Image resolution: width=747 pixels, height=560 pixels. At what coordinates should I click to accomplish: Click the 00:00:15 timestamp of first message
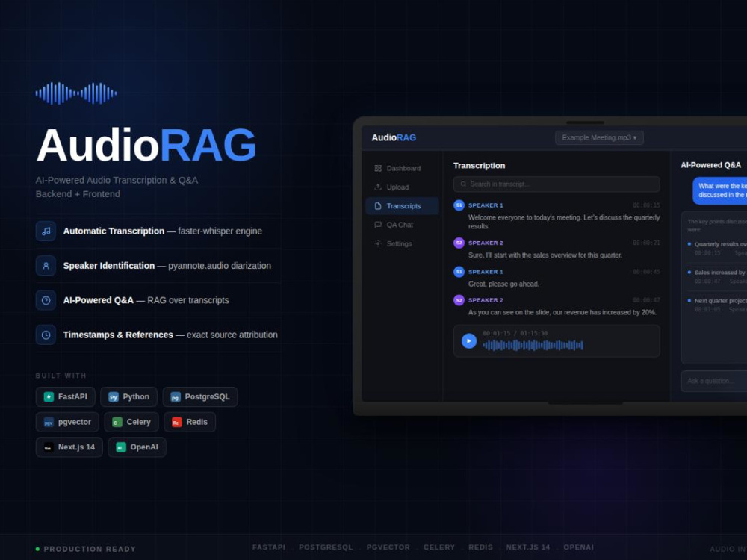(x=646, y=205)
